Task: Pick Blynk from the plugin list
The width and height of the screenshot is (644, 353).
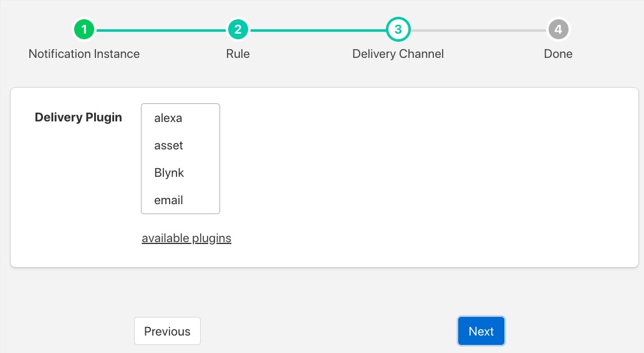Action: point(169,173)
